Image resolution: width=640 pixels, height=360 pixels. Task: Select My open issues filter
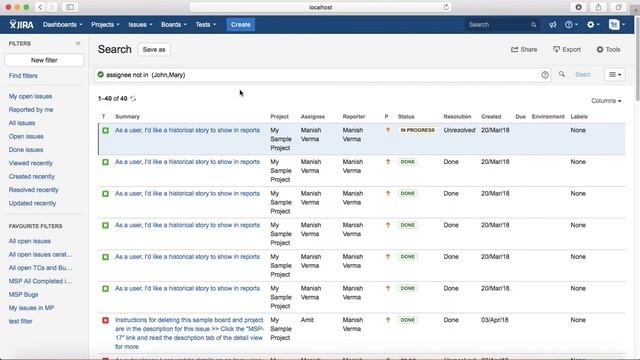coord(30,96)
